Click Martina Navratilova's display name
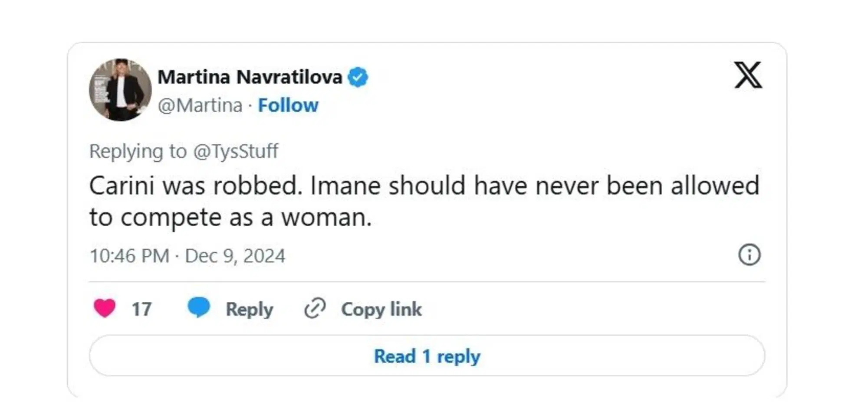 (x=250, y=76)
